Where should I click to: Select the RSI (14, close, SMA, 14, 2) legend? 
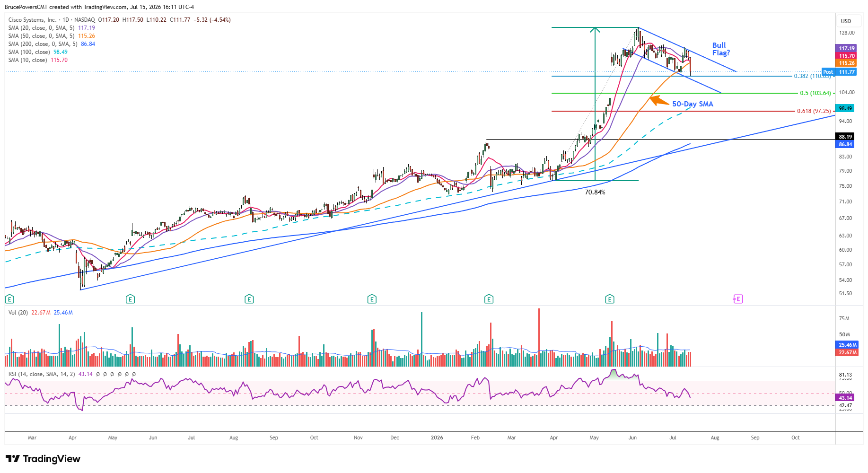click(x=42, y=374)
